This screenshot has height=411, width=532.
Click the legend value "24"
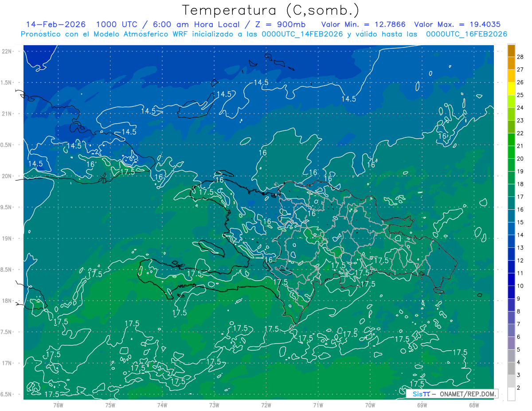(520, 108)
